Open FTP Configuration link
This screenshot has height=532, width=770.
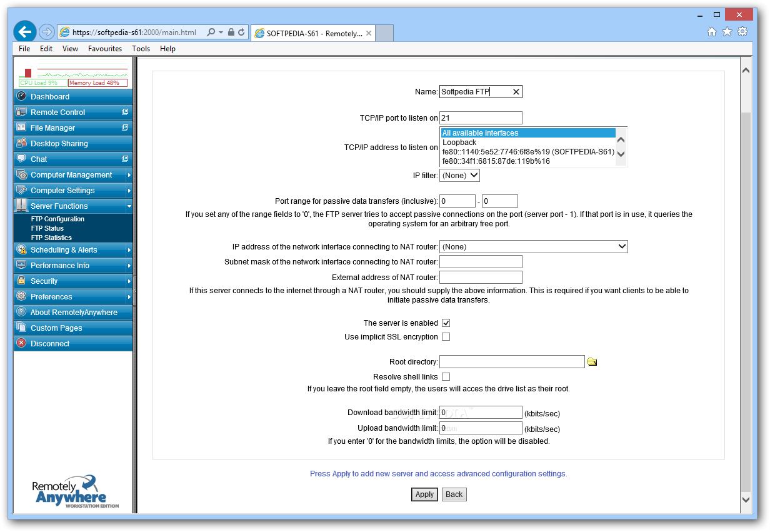coord(57,219)
